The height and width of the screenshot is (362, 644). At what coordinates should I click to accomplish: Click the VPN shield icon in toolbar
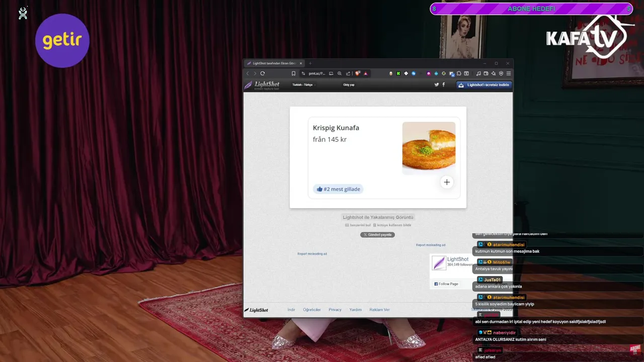pos(501,73)
